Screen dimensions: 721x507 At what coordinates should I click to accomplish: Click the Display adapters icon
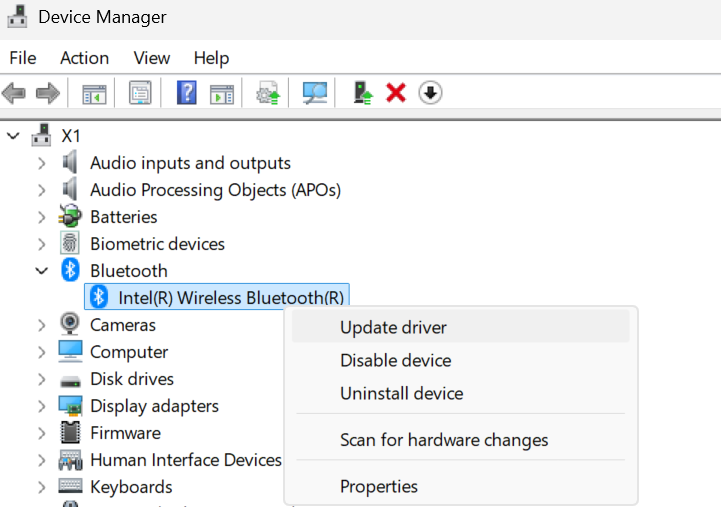(70, 405)
